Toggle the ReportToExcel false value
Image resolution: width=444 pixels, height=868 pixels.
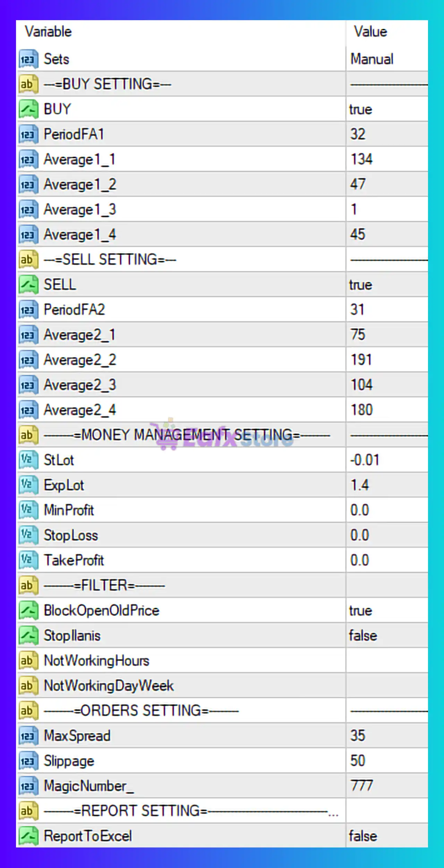[x=363, y=836]
